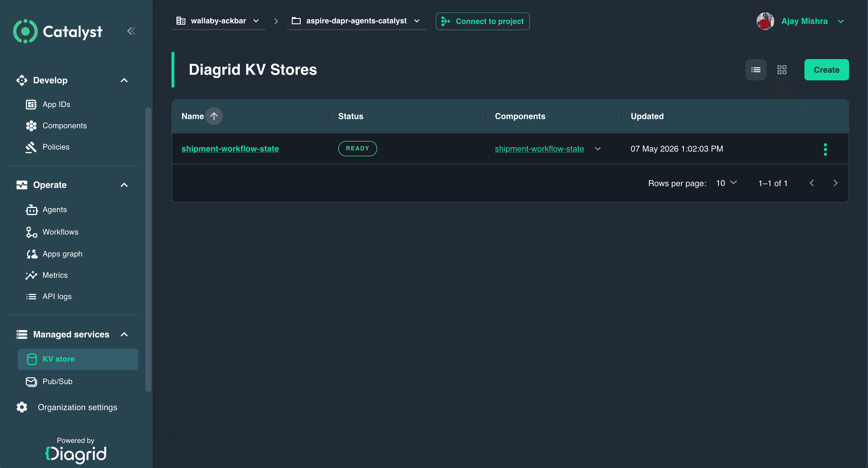View the Apps graph
868x468 pixels.
[54, 254]
